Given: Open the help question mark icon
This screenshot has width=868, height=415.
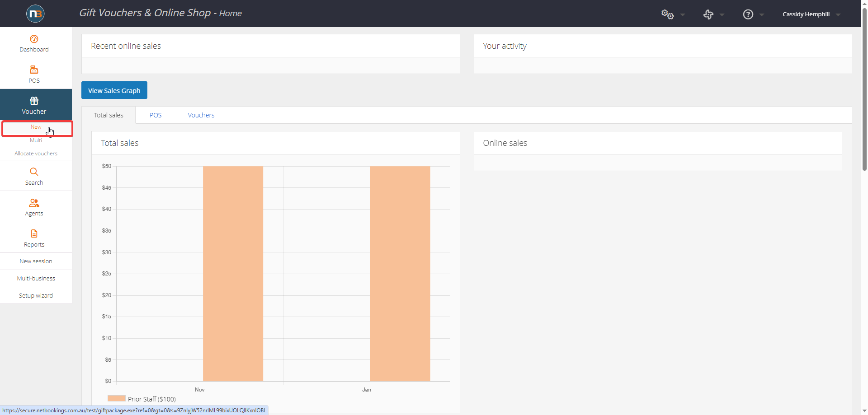Looking at the screenshot, I should (x=748, y=14).
